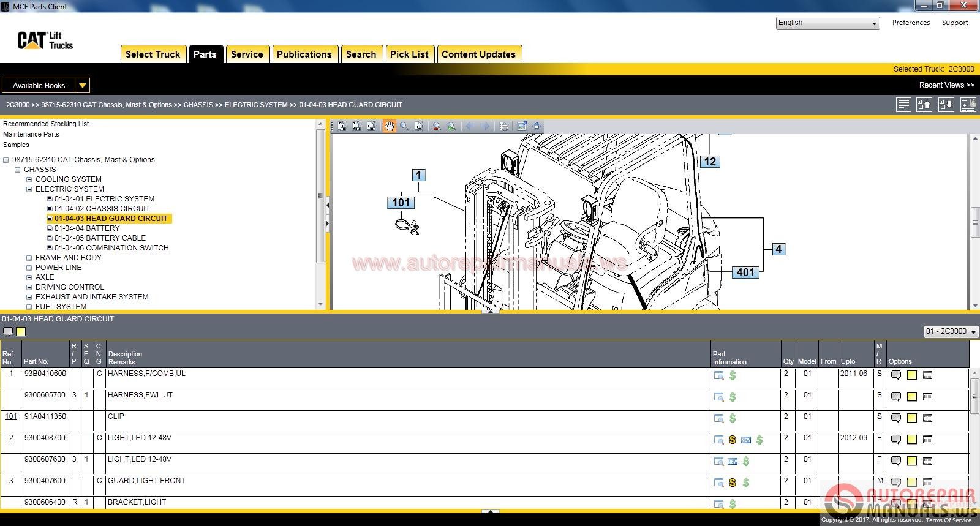Open the 01 - 2C3000 model dropdown
This screenshot has height=526, width=980.
[x=951, y=331]
